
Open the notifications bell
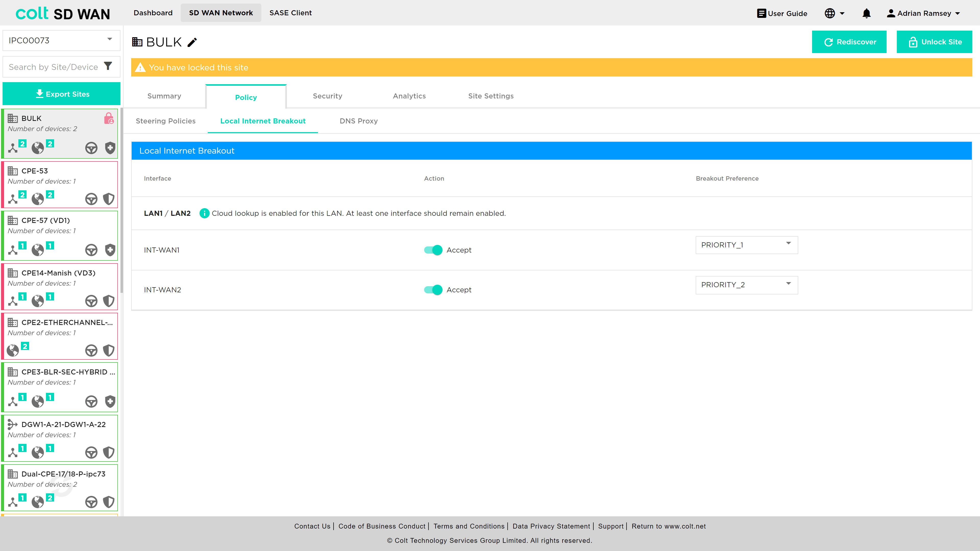[866, 13]
